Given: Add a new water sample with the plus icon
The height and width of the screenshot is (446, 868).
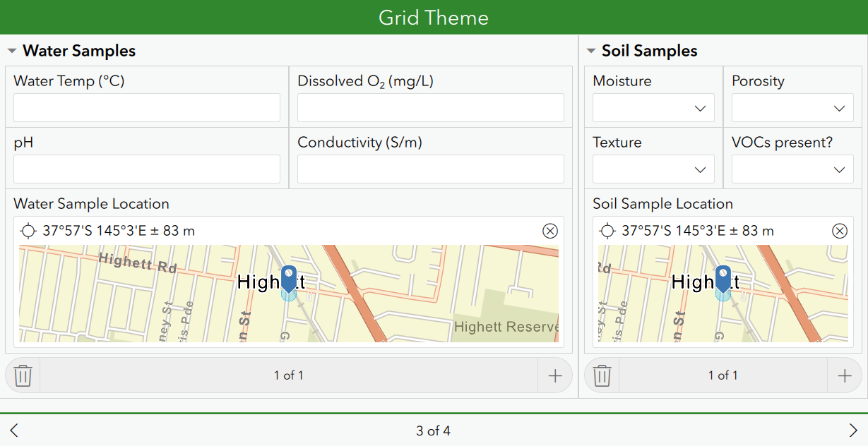Looking at the screenshot, I should coord(555,375).
